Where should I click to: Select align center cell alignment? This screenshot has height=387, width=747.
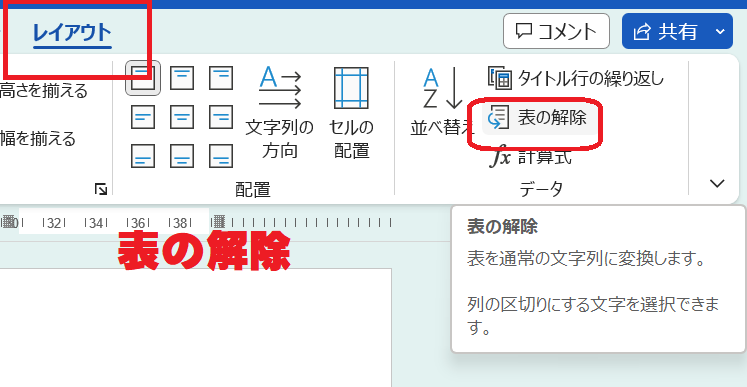coord(182,117)
